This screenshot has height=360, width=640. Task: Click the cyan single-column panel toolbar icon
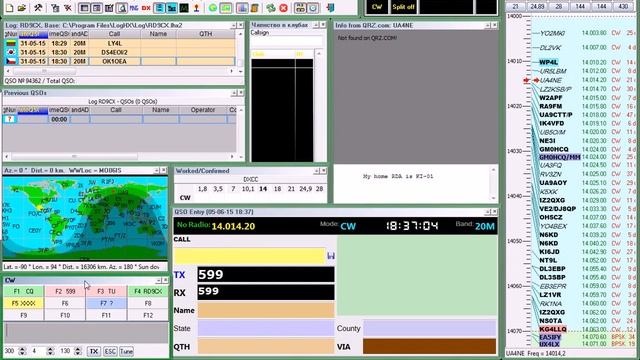[x=159, y=8]
